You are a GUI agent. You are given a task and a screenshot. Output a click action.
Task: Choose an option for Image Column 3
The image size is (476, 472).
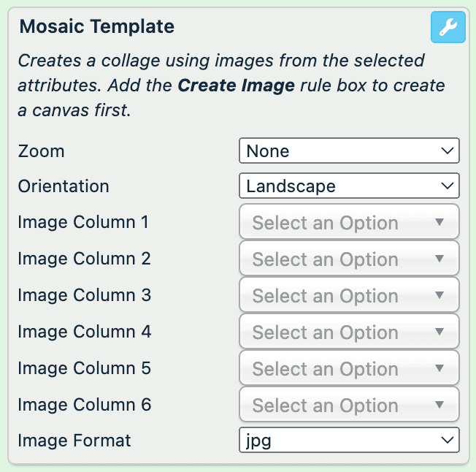(x=349, y=295)
